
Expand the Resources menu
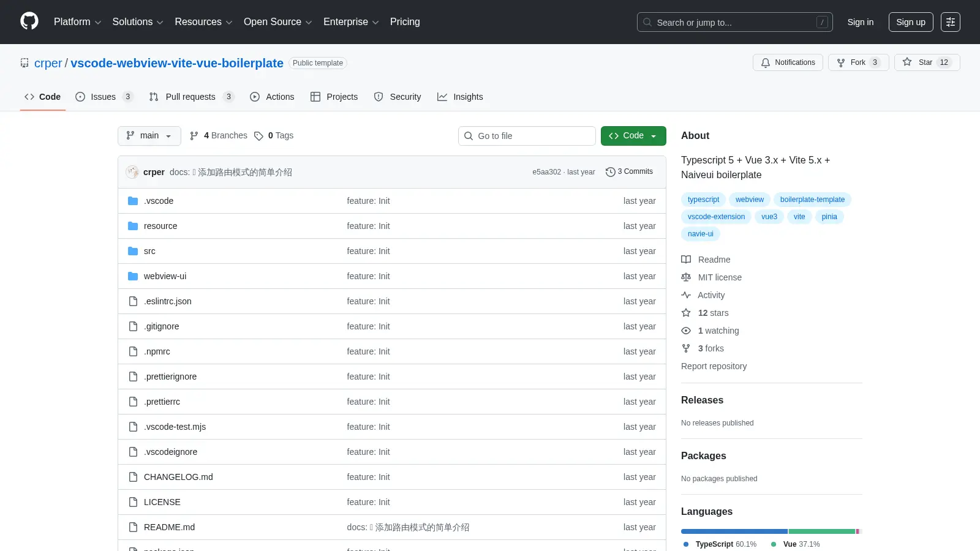203,22
